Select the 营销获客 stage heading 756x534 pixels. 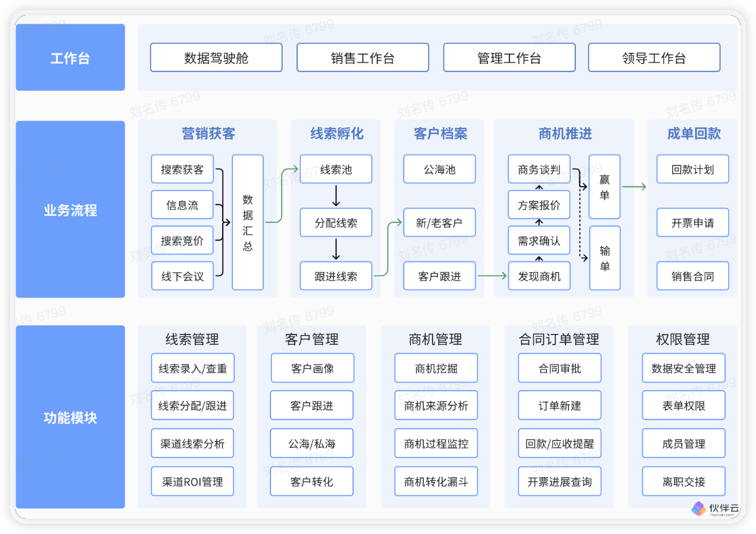pyautogui.click(x=208, y=134)
